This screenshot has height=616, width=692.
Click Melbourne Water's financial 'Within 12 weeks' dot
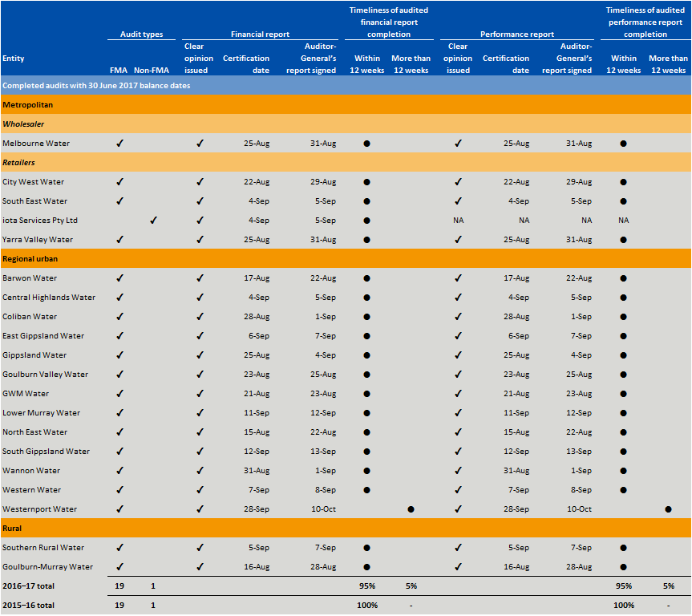[366, 144]
